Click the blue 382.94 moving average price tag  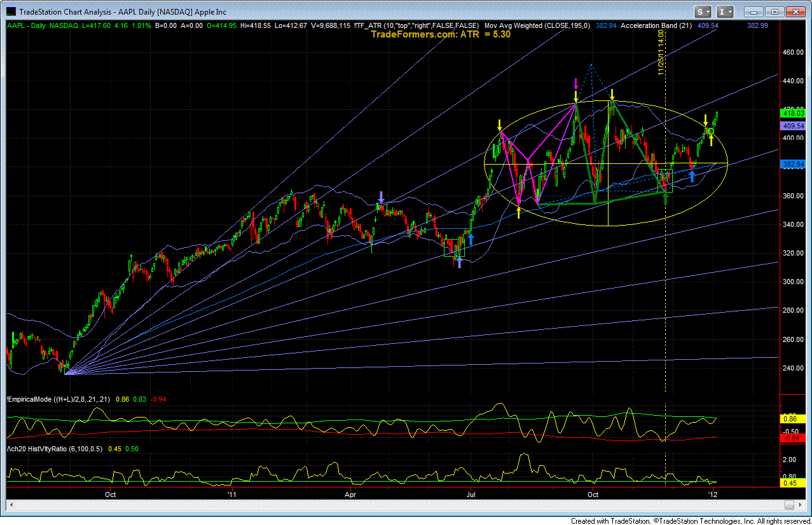click(792, 163)
